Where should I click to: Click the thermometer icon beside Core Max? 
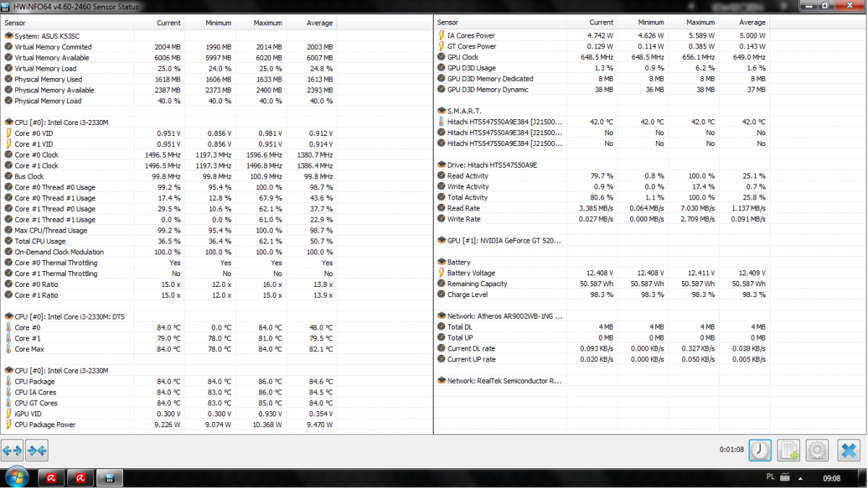(9, 349)
